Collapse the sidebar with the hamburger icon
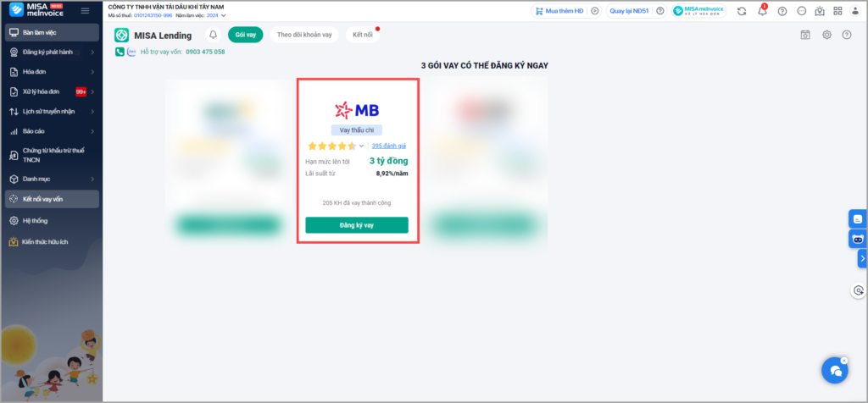This screenshot has height=403, width=868. click(x=85, y=11)
